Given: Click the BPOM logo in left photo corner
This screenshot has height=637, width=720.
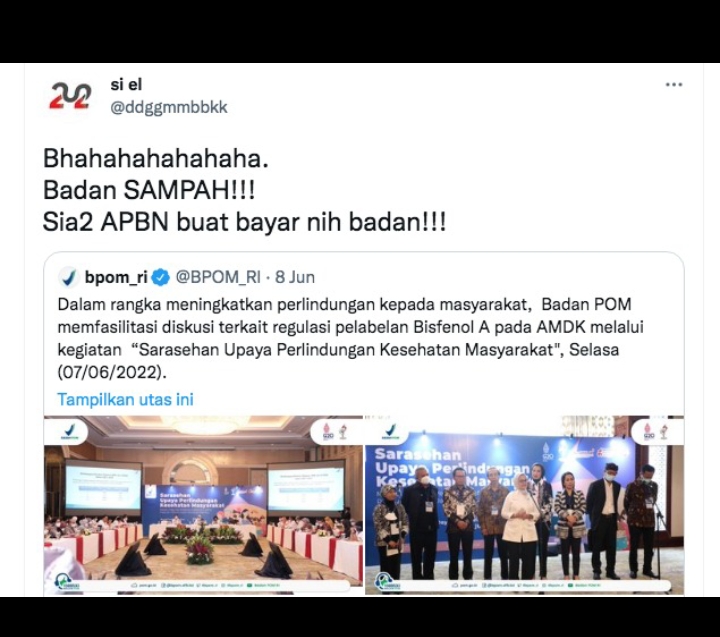Looking at the screenshot, I should [69, 432].
